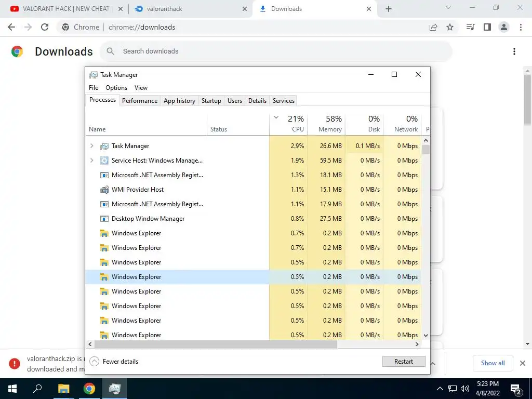Open Windows Start menu
This screenshot has width=532, height=399.
[12, 389]
